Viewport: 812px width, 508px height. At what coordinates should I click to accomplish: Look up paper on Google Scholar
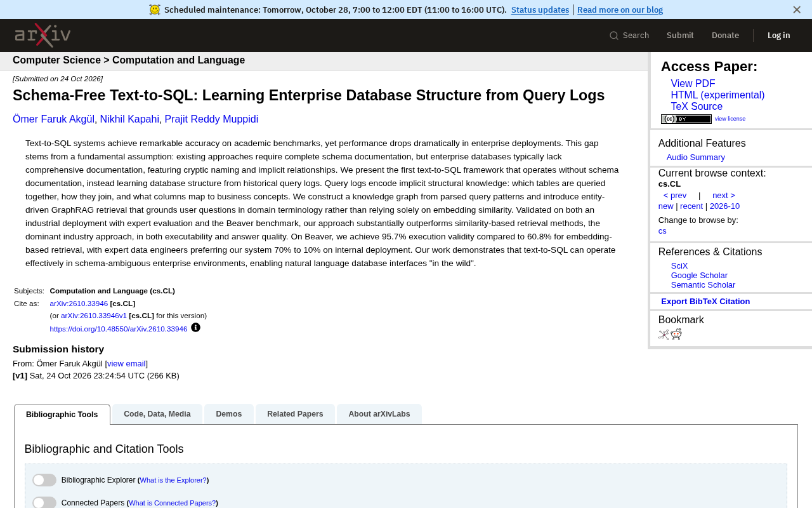(x=699, y=276)
